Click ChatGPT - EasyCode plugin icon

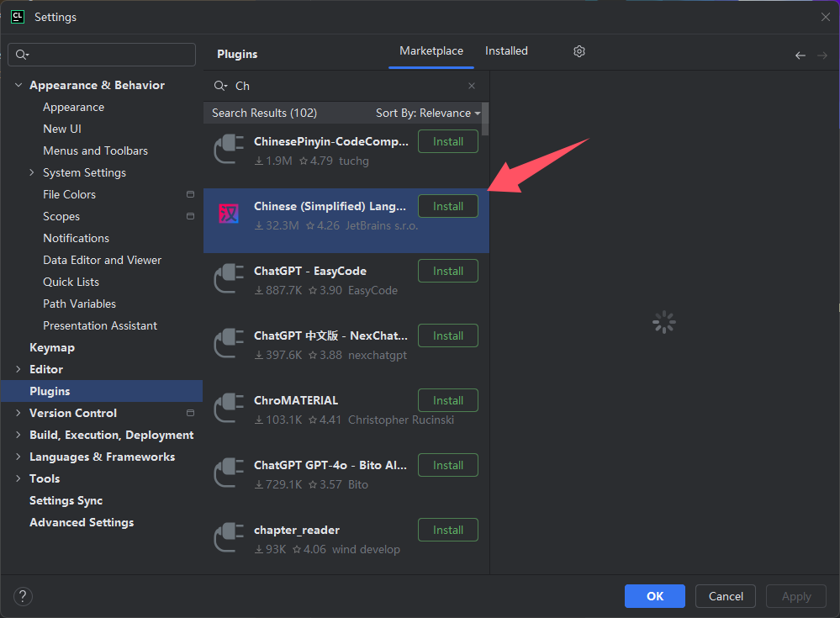229,279
